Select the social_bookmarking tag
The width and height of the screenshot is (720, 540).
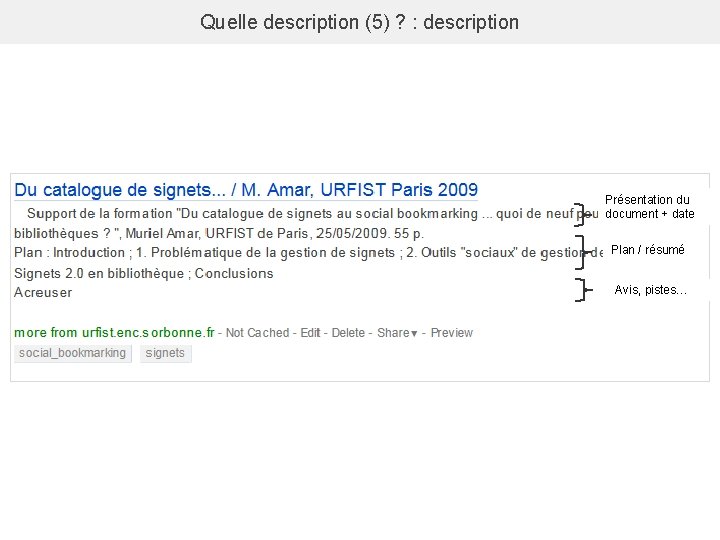[73, 353]
